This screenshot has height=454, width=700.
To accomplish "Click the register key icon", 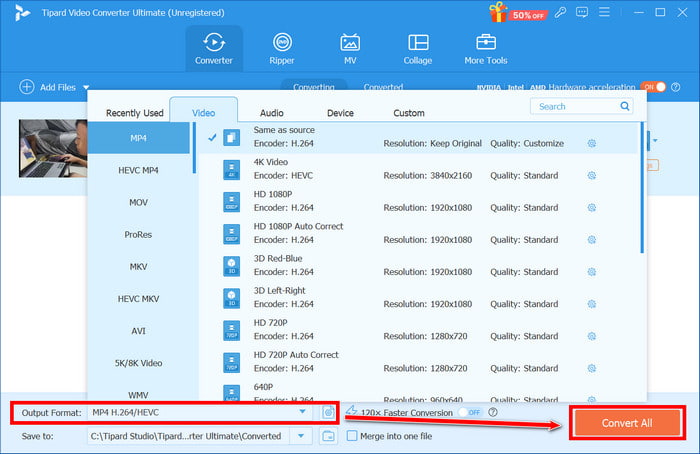I will pyautogui.click(x=560, y=12).
